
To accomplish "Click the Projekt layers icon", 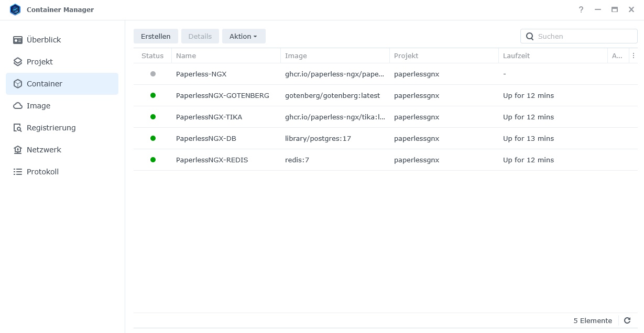I will tap(18, 62).
